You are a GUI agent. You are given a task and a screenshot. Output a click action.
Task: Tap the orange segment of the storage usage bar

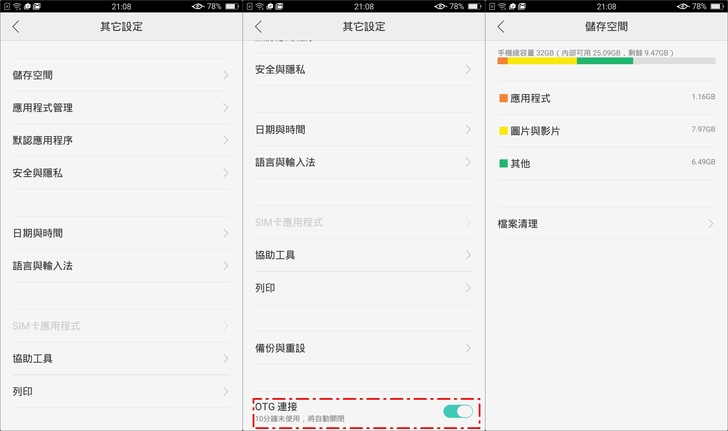(x=502, y=61)
